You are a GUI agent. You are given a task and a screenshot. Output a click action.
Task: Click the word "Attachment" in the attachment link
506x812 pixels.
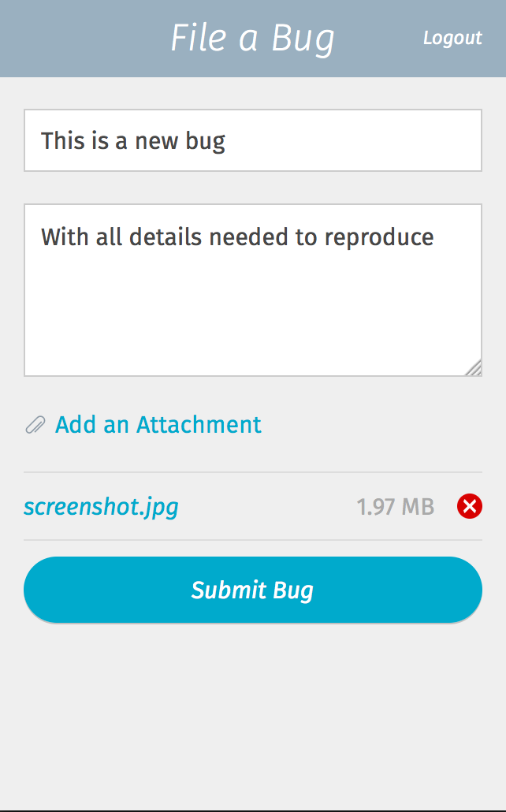(x=199, y=425)
